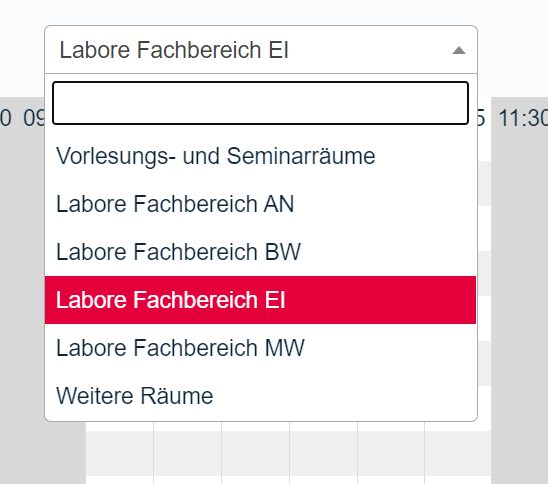Click rightmost gray timetable cell below dropdown
The height and width of the screenshot is (484, 548).
[458, 453]
